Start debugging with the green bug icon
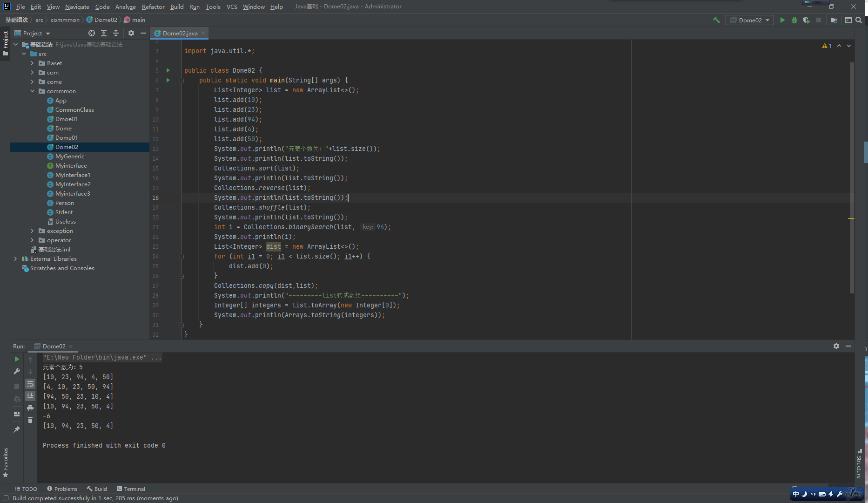Viewport: 868px width, 503px height. point(794,20)
